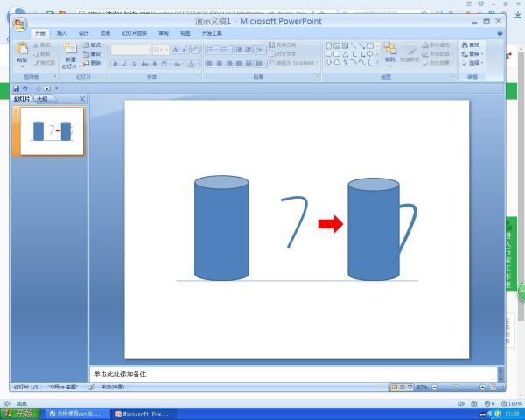The height and width of the screenshot is (420, 525).
Task: Switch to the Insert (插入) ribbon tab
Action: pos(61,33)
